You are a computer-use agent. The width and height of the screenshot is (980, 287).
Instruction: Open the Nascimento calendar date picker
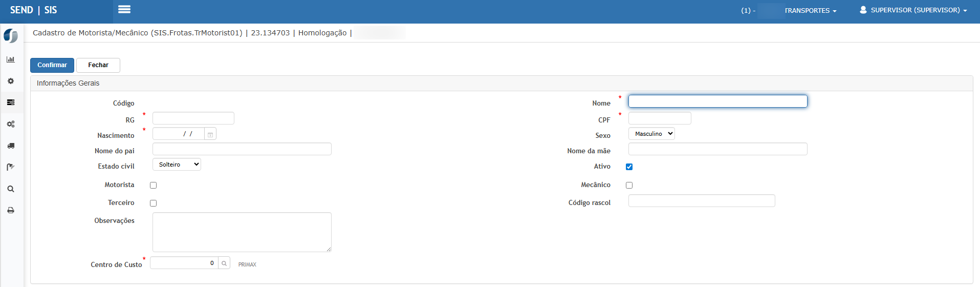[210, 134]
